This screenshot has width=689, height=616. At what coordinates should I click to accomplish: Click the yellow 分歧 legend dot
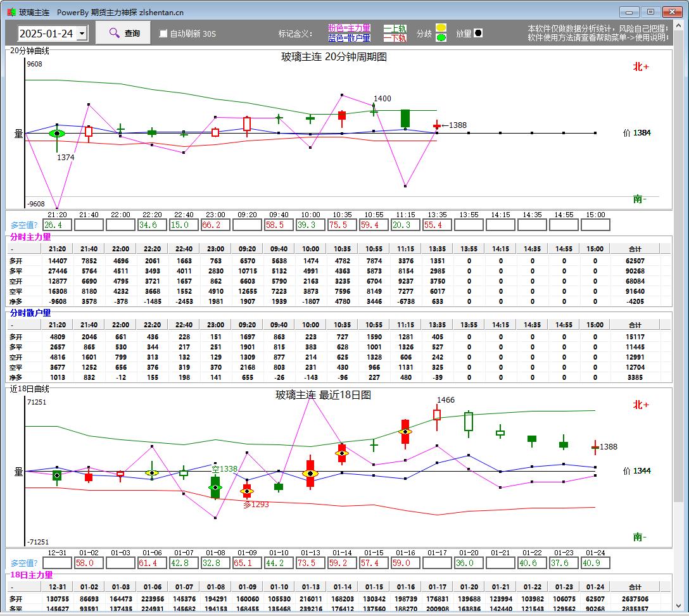point(441,28)
